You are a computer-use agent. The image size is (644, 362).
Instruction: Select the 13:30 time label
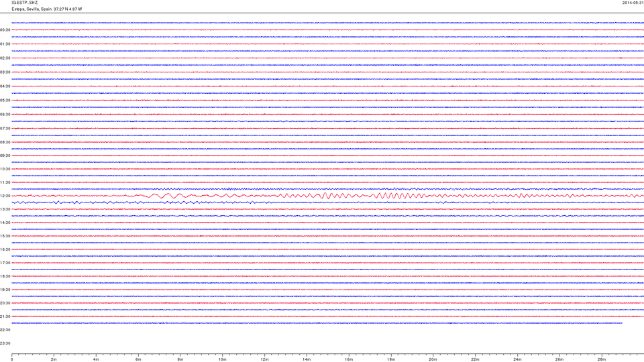tap(5, 209)
